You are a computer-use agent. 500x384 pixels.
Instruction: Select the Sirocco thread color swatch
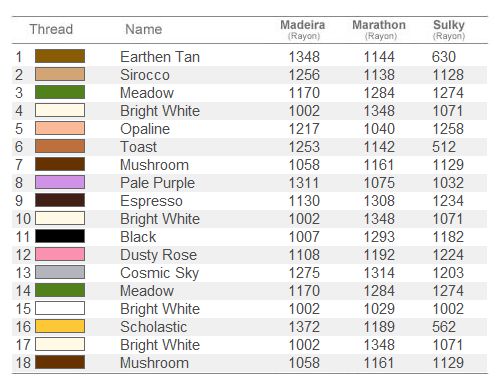(60, 74)
